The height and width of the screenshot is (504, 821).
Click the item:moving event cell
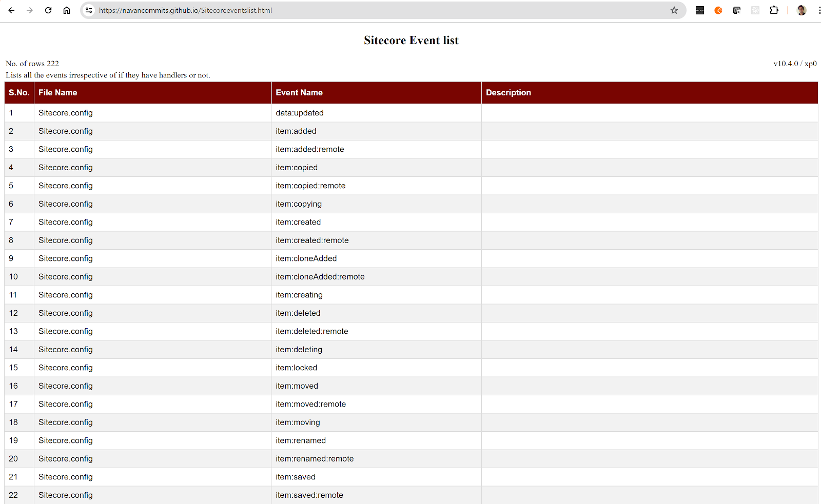(377, 422)
